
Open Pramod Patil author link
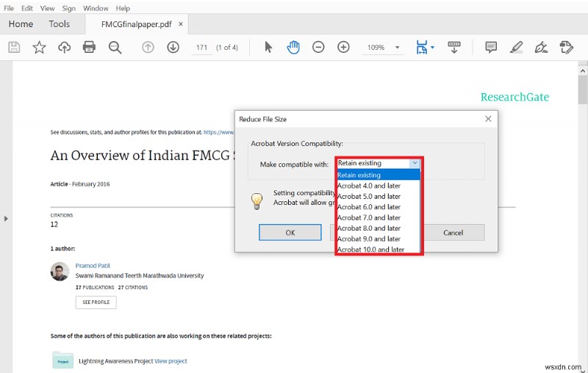(93, 266)
